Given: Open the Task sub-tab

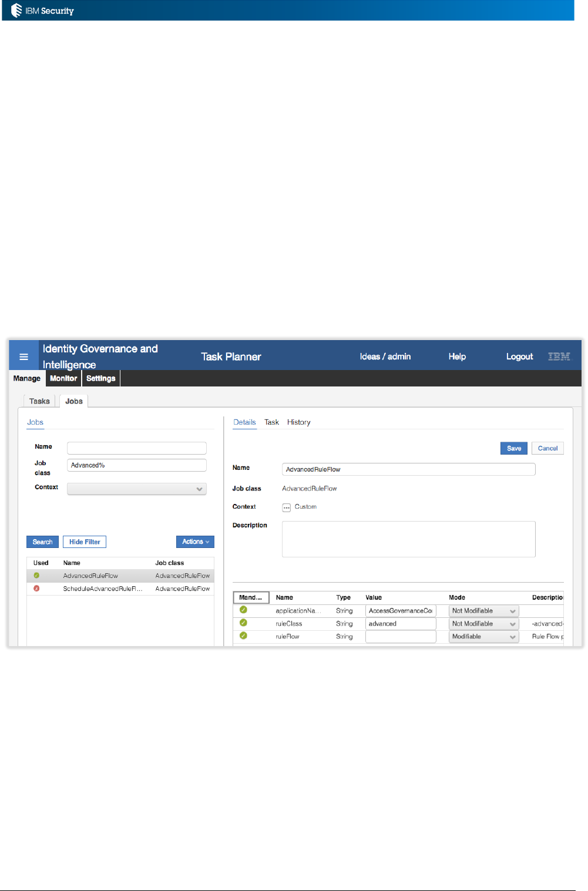Looking at the screenshot, I should pos(271,422).
